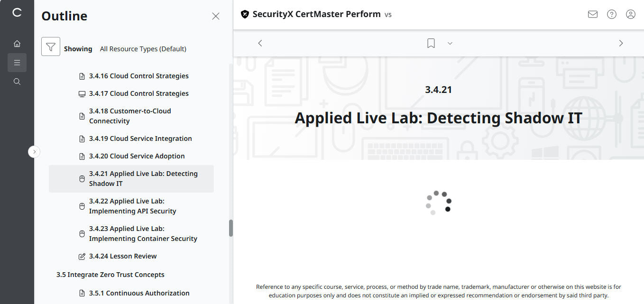This screenshot has width=644, height=304.
Task: Open the user account profile icon
Action: point(631,14)
